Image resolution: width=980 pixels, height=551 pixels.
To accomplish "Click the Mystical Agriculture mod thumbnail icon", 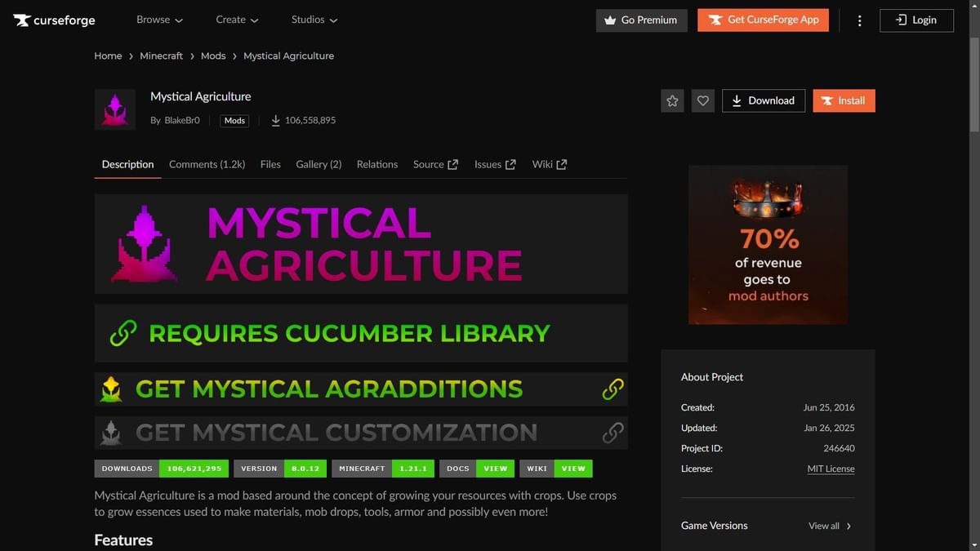I will click(114, 109).
